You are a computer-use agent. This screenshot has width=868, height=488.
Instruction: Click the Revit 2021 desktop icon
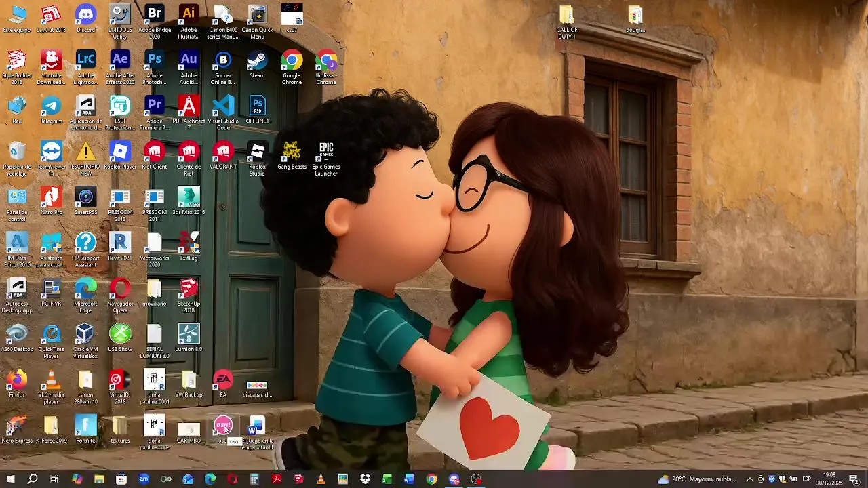(x=120, y=247)
